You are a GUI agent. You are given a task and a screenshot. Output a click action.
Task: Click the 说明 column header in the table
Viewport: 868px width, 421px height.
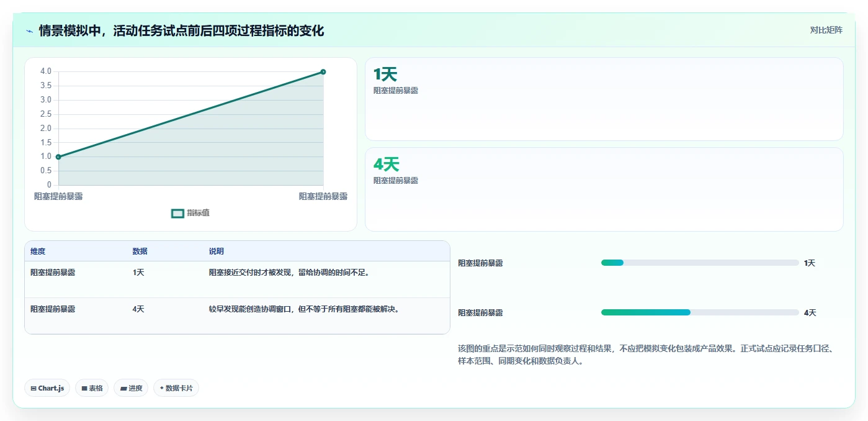[216, 251]
